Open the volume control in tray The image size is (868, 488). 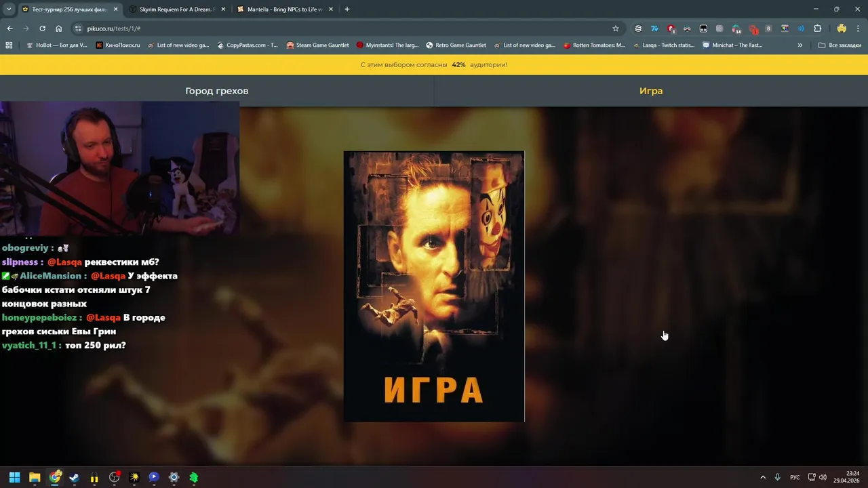point(823,477)
